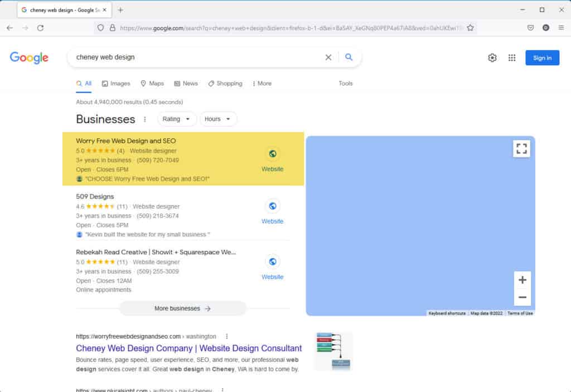Viewport: 571px width, 392px height.
Task: Visit 509 Designs website globe icon
Action: click(272, 206)
